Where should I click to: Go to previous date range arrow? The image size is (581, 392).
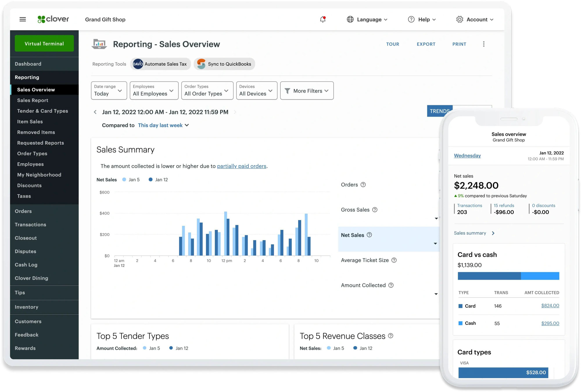point(95,112)
